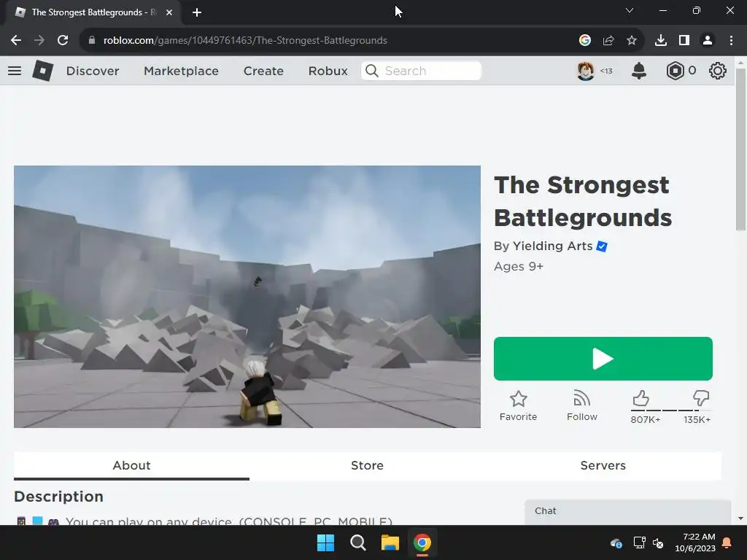Image resolution: width=747 pixels, height=560 pixels.
Task: Expand the Chat panel
Action: [x=628, y=511]
